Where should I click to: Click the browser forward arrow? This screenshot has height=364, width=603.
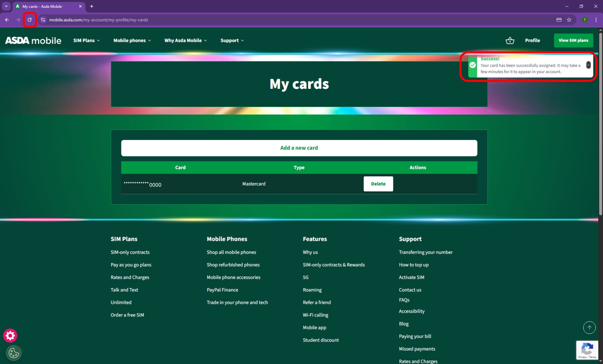[x=18, y=20]
